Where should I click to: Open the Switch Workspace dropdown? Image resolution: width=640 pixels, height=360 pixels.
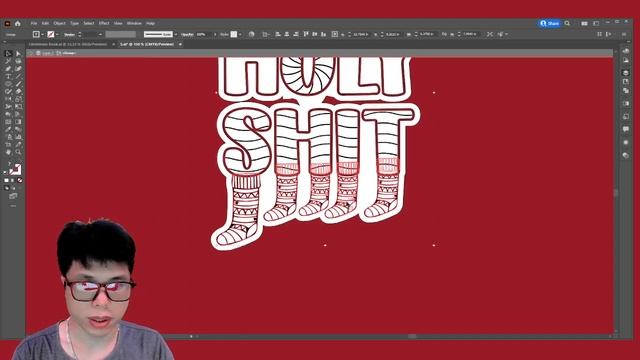coord(596,24)
